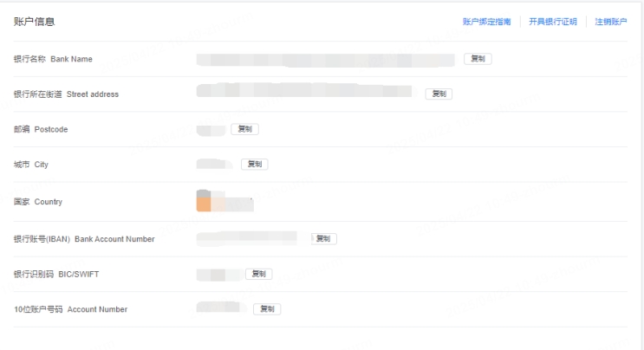
Task: Click the blurred Street address value
Action: [x=304, y=90]
